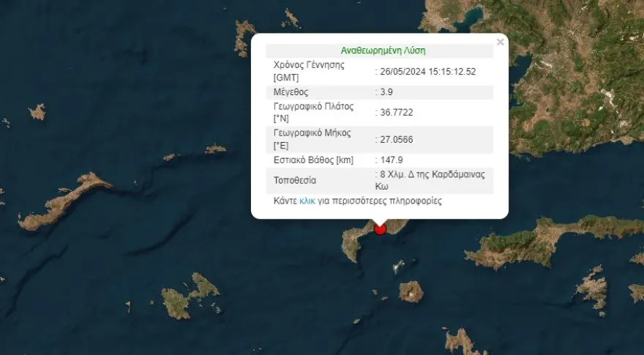Click the long narrow island on the far left
Image resolution: width=644 pixels, height=355 pixels.
[62, 201]
